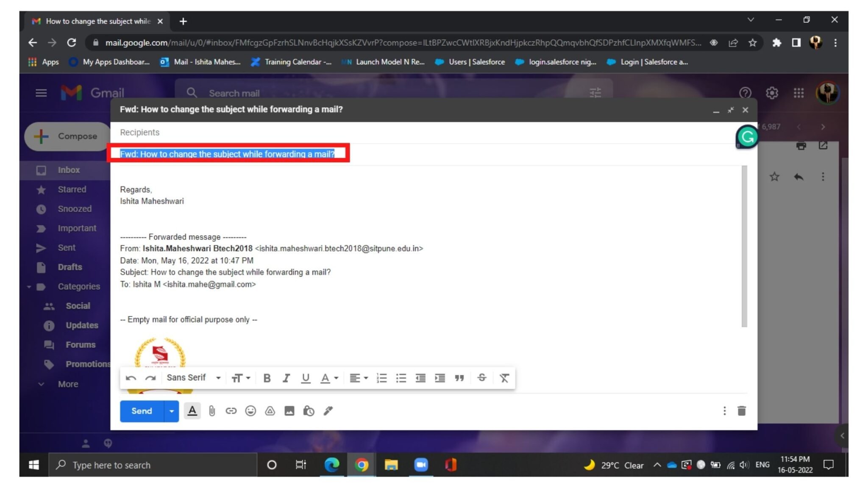Open Training Calendar bookmark
The image size is (868, 488).
coord(291,62)
